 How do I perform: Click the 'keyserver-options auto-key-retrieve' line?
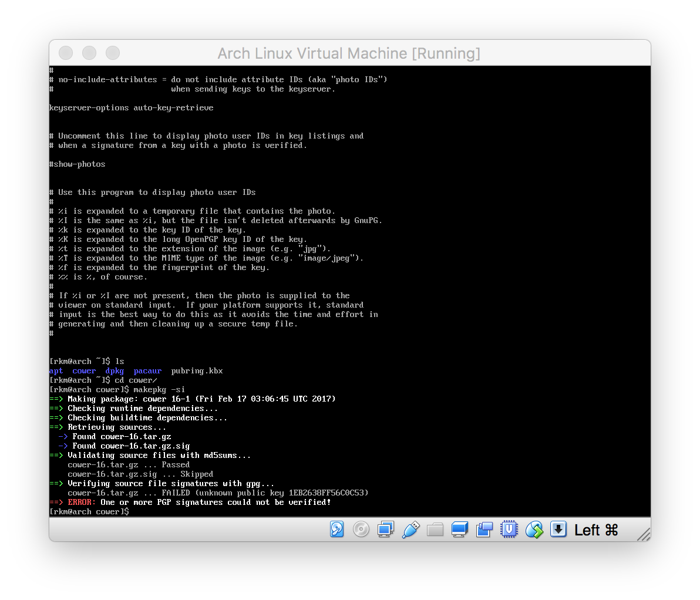point(132,108)
